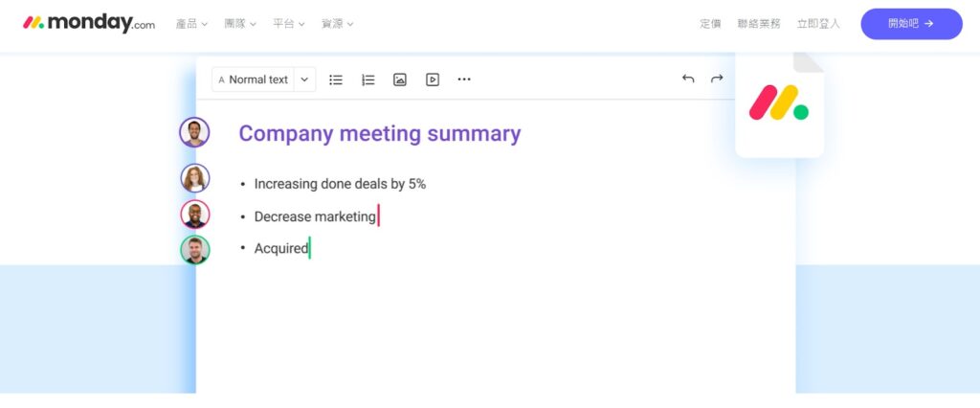980x408 pixels.
Task: Click the avatar next to Decrease marketing
Action: [x=195, y=214]
